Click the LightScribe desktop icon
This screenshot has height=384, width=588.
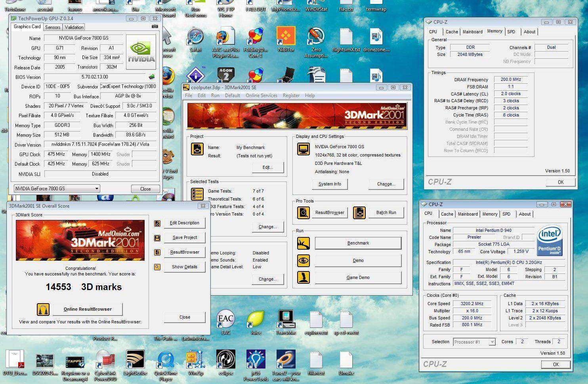[135, 362]
